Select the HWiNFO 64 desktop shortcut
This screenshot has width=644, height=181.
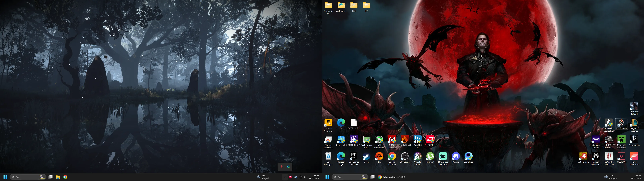click(x=417, y=142)
